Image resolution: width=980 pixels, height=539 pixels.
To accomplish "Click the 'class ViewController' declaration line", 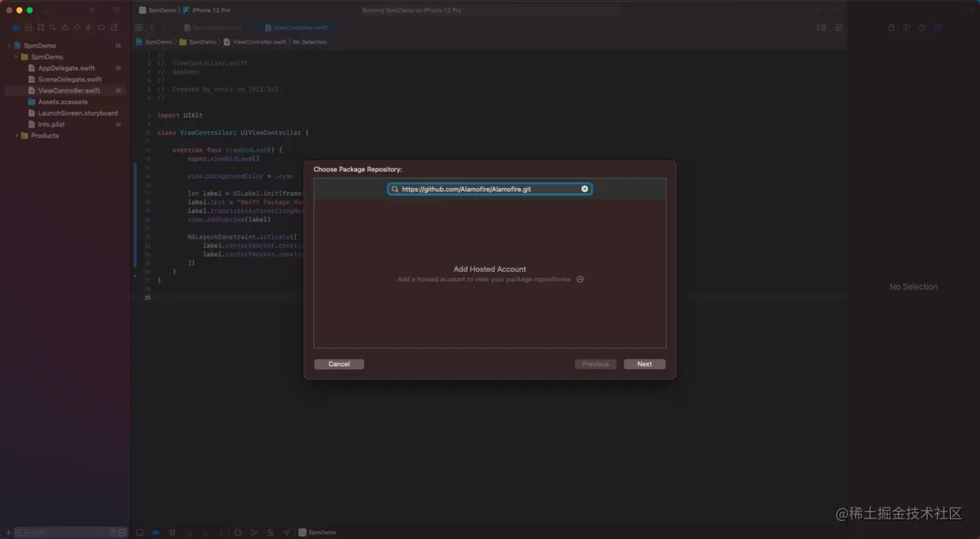I will pyautogui.click(x=233, y=133).
